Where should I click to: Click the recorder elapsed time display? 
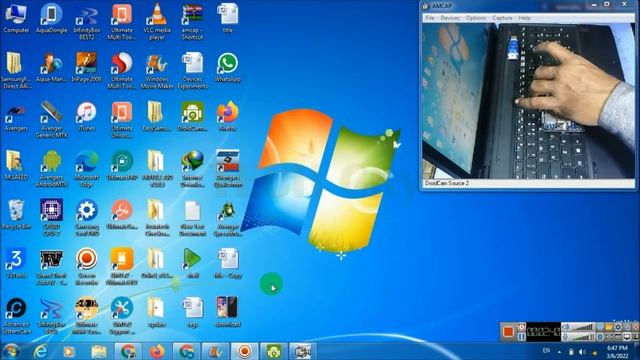[543, 332]
